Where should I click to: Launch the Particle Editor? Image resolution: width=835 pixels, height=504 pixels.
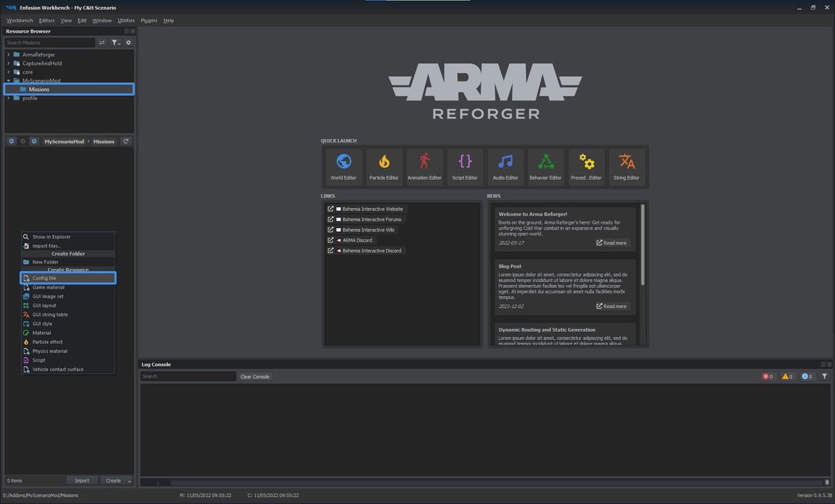point(383,166)
